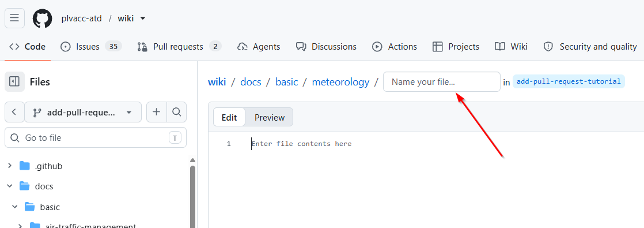Click the file tree vertical scrollbar
The width and height of the screenshot is (644, 228).
coord(192,197)
